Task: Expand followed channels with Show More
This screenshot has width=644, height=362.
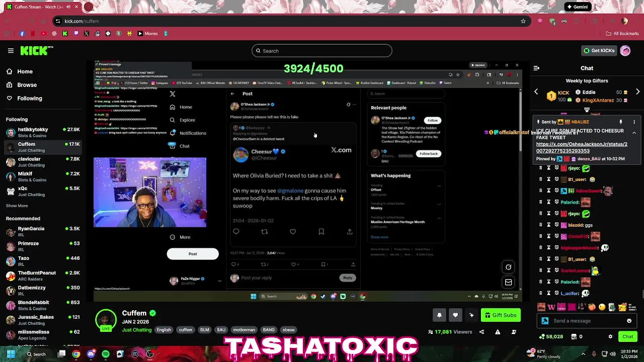Action: (x=17, y=206)
